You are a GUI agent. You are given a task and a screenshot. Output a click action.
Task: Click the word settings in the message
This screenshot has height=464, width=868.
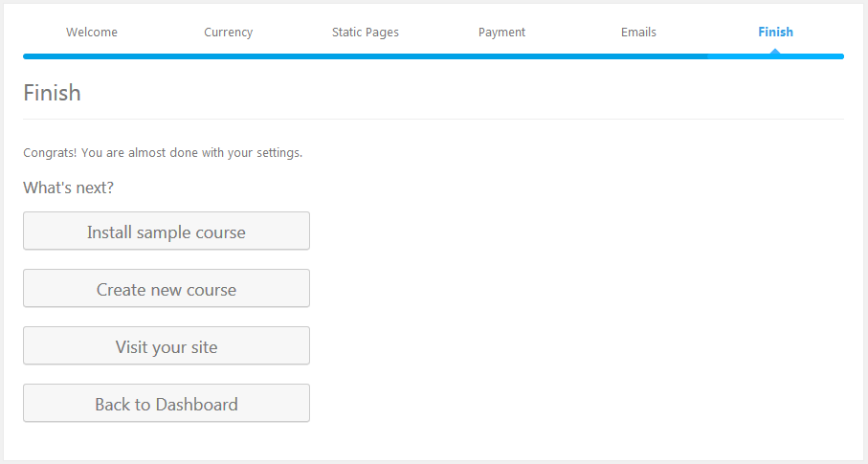tap(278, 153)
